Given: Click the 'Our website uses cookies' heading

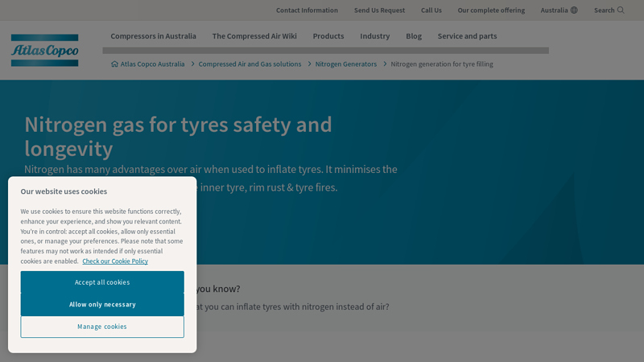Looking at the screenshot, I should click(x=64, y=191).
